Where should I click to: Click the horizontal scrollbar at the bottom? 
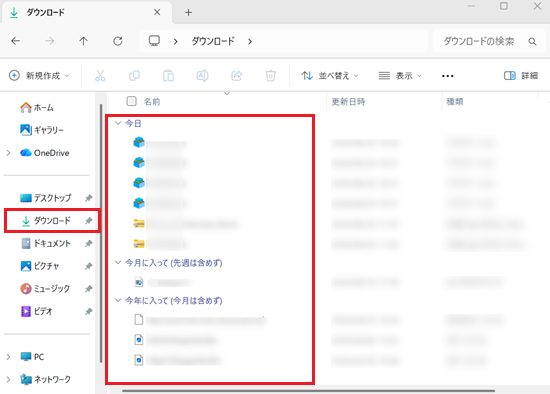[x=309, y=390]
